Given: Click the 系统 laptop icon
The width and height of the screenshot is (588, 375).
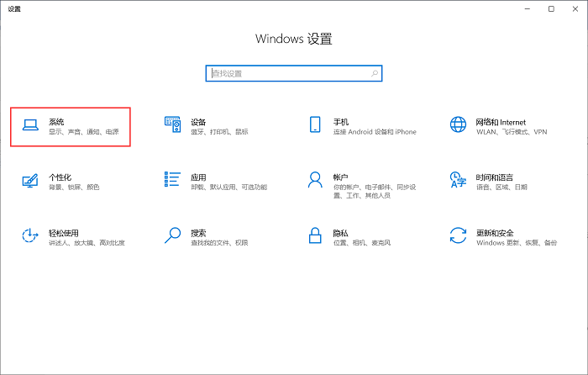Looking at the screenshot, I should [x=30, y=125].
